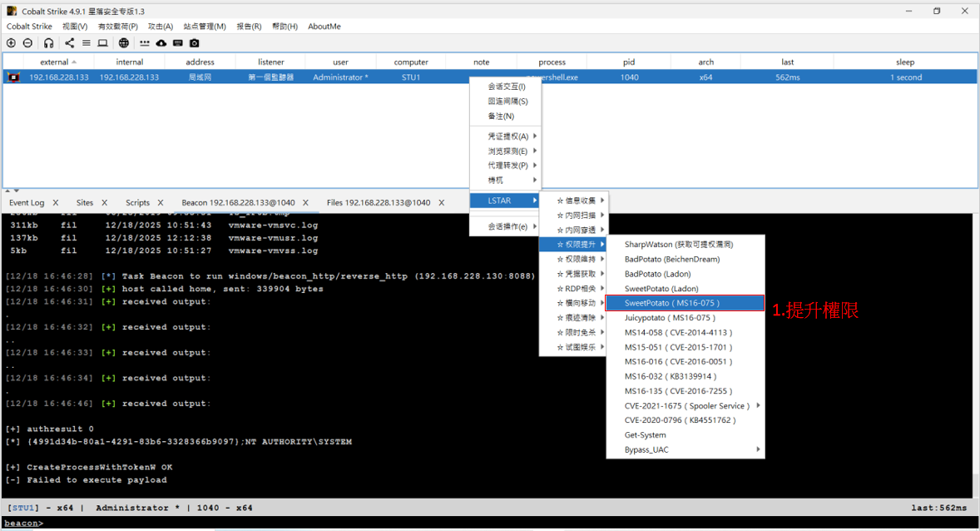This screenshot has width=980, height=531.
Task: Switch to the Sites tab
Action: 84,202
